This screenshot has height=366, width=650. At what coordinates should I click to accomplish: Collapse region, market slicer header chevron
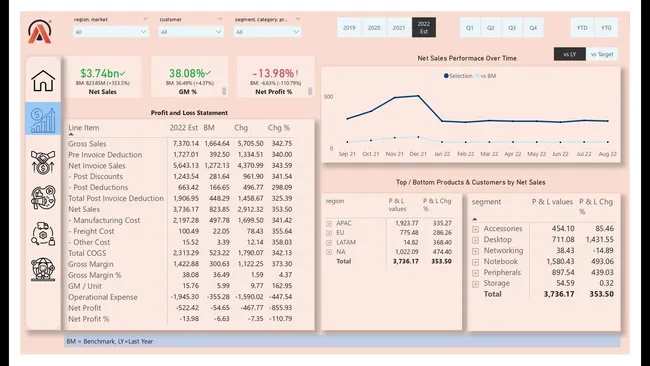pyautogui.click(x=145, y=19)
